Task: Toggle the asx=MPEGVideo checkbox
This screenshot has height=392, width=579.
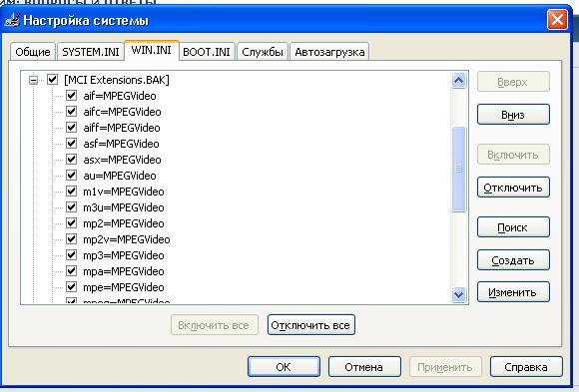Action: [x=71, y=159]
